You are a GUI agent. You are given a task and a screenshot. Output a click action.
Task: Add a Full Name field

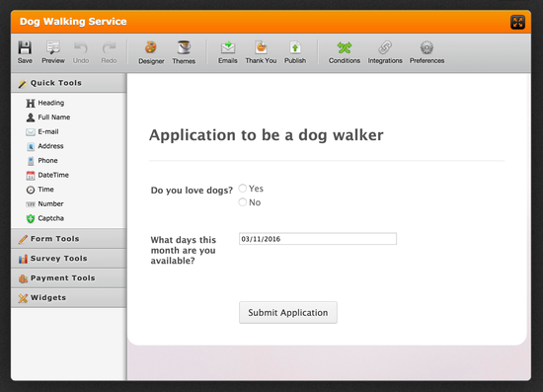click(x=48, y=118)
